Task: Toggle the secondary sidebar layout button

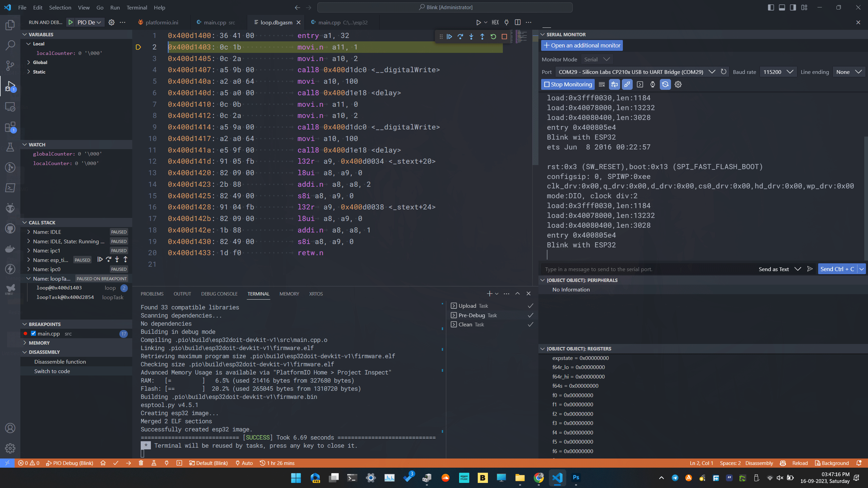Action: coord(793,7)
